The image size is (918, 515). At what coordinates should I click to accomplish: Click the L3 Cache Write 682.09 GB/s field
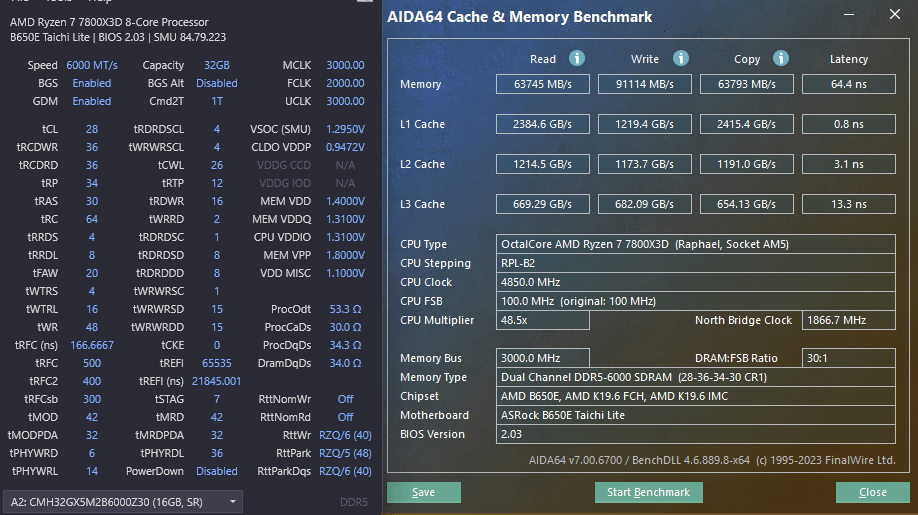[x=645, y=204]
